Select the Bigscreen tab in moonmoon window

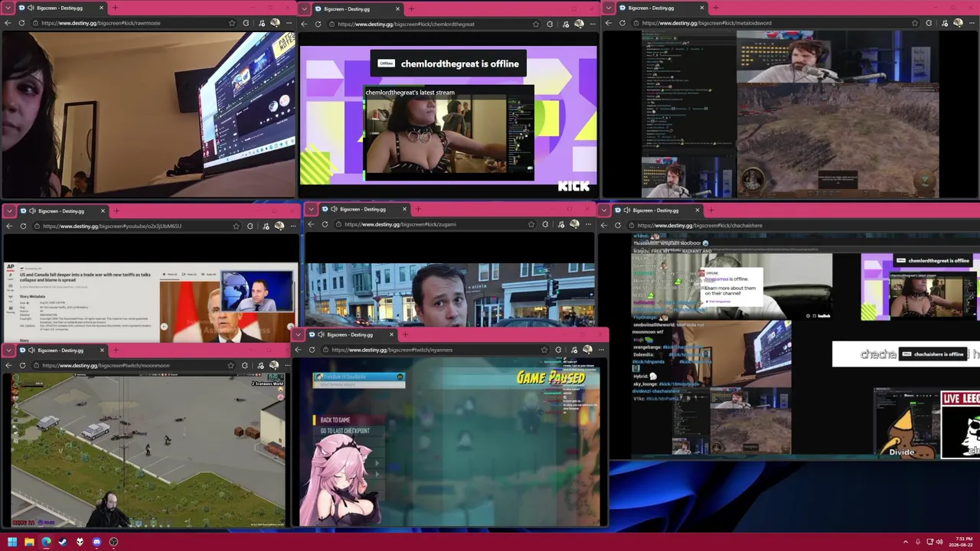[x=63, y=350]
